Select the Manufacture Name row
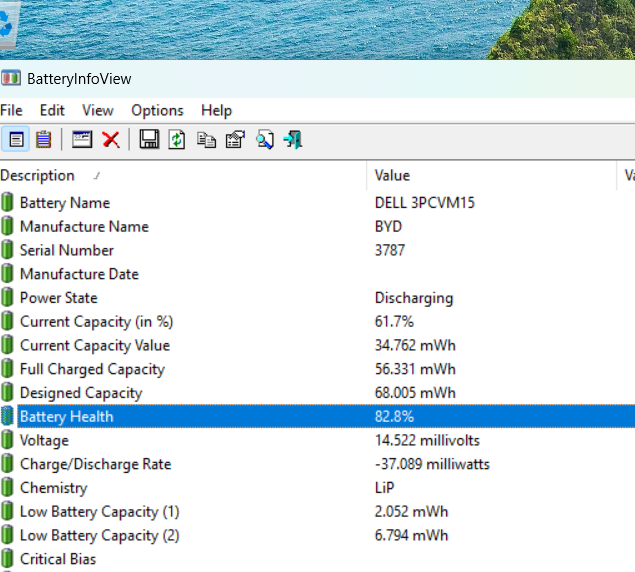Viewport: 635px width, 572px height. point(318,226)
